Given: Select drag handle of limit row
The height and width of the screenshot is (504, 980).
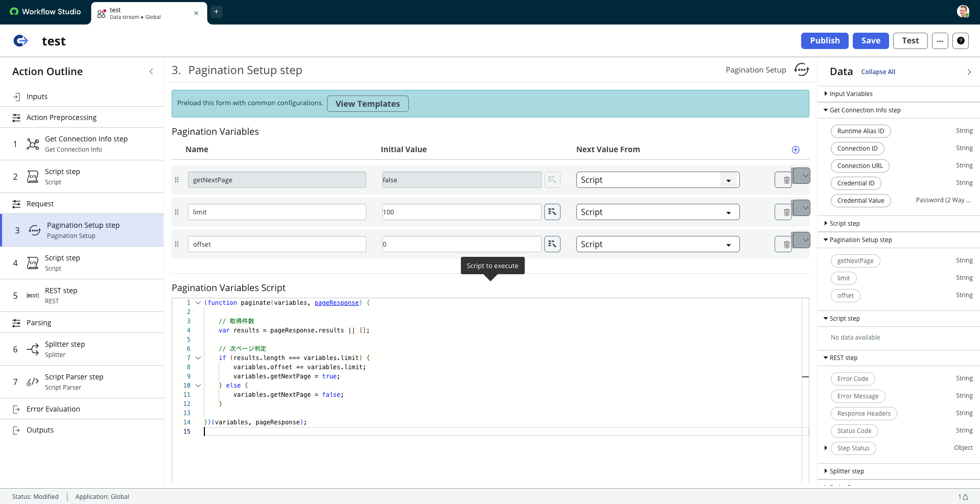Looking at the screenshot, I should point(177,212).
